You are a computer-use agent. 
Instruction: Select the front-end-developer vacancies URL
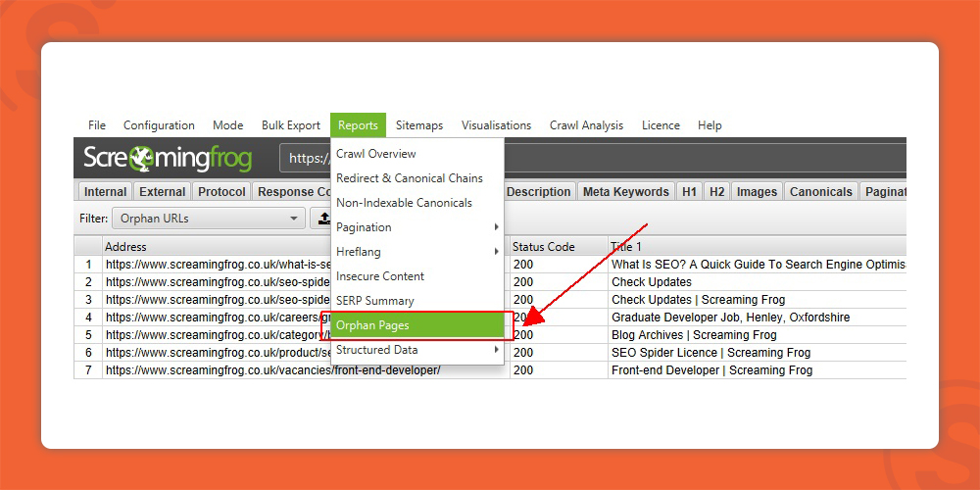coord(273,370)
